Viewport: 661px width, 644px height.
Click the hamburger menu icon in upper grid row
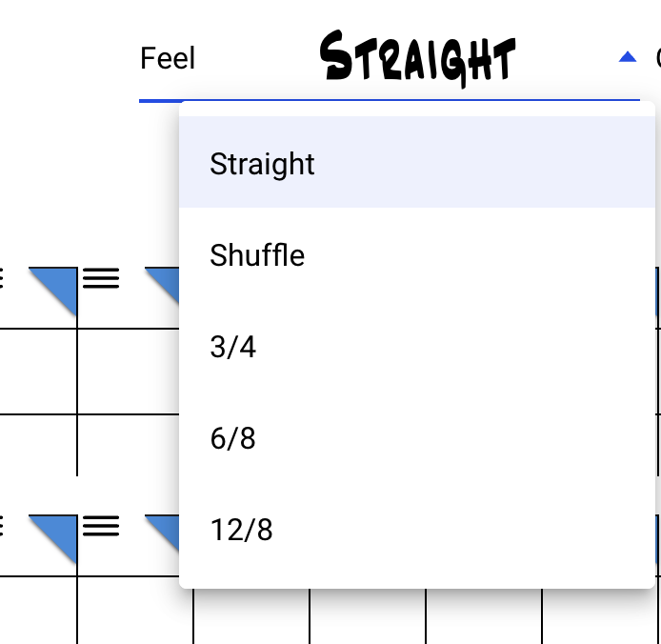click(x=101, y=278)
